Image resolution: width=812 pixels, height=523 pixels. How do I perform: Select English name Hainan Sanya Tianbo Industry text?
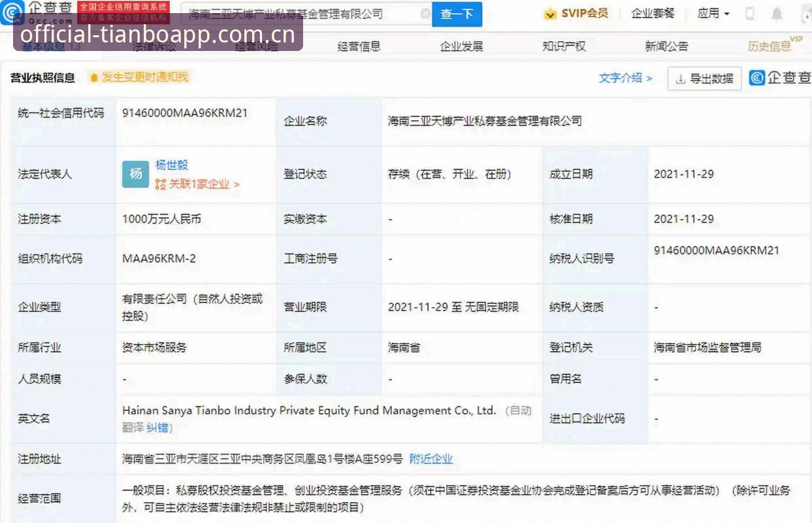tap(309, 411)
